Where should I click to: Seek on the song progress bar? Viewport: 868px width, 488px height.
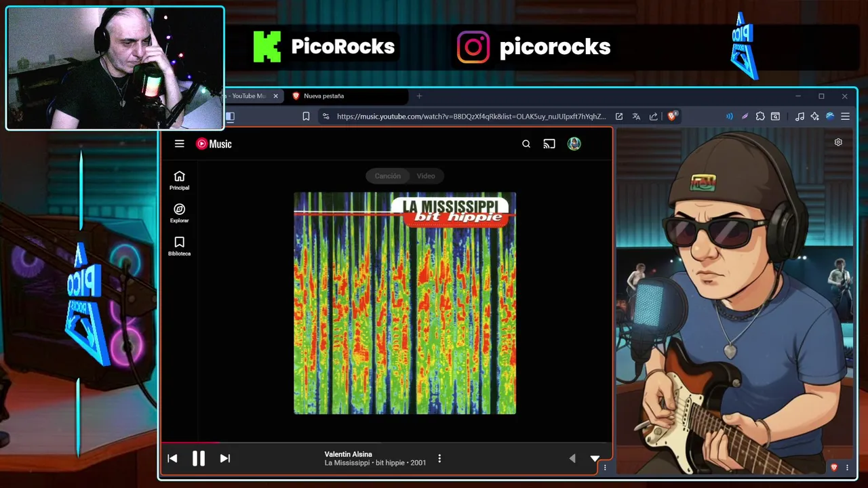[387, 443]
